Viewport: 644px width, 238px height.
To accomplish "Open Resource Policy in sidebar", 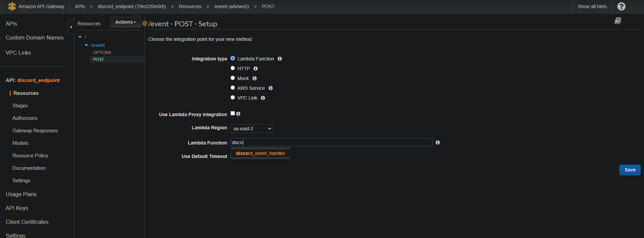I will coord(30,156).
